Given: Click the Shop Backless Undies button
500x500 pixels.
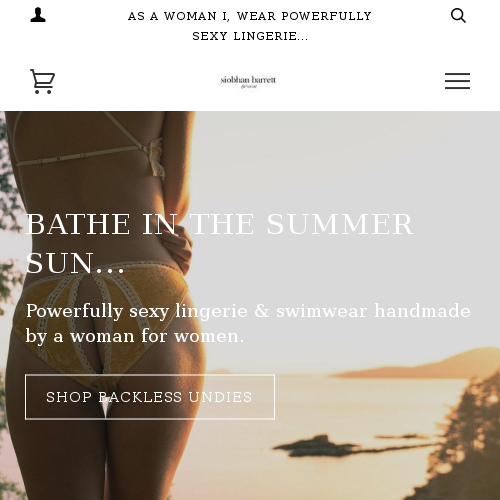Looking at the screenshot, I should pyautogui.click(x=150, y=397).
